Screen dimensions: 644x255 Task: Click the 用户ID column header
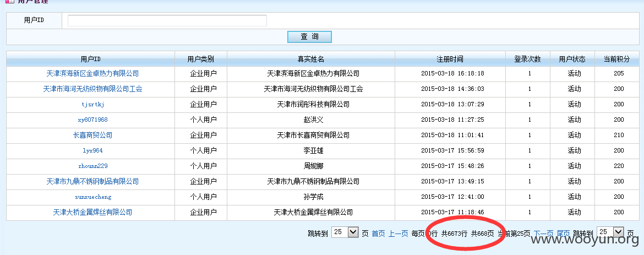tap(90, 59)
